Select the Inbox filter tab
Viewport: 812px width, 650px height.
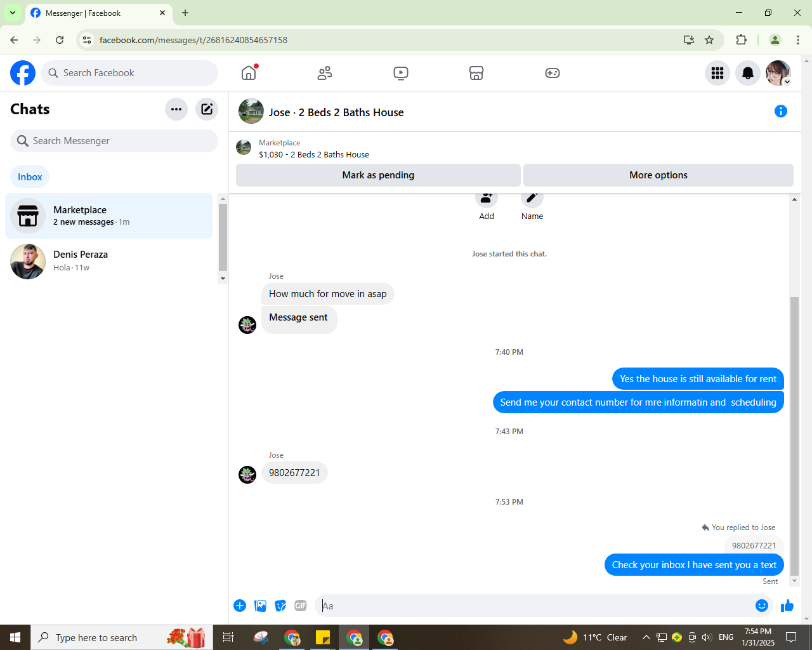pyautogui.click(x=30, y=177)
